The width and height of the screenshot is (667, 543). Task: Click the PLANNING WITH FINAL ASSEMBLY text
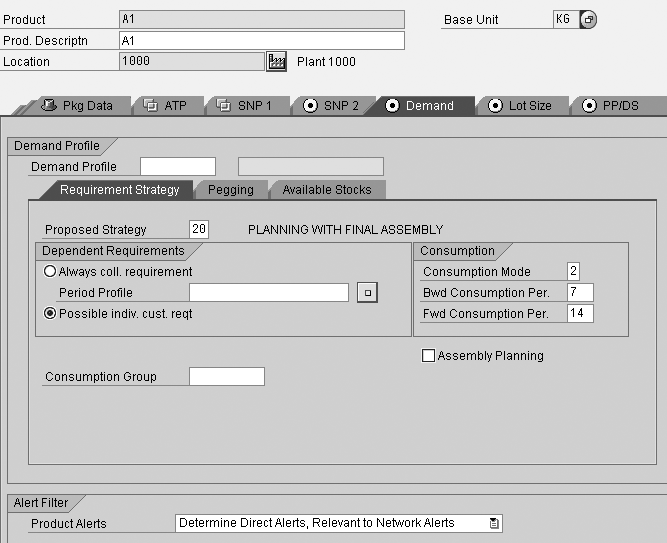345,230
